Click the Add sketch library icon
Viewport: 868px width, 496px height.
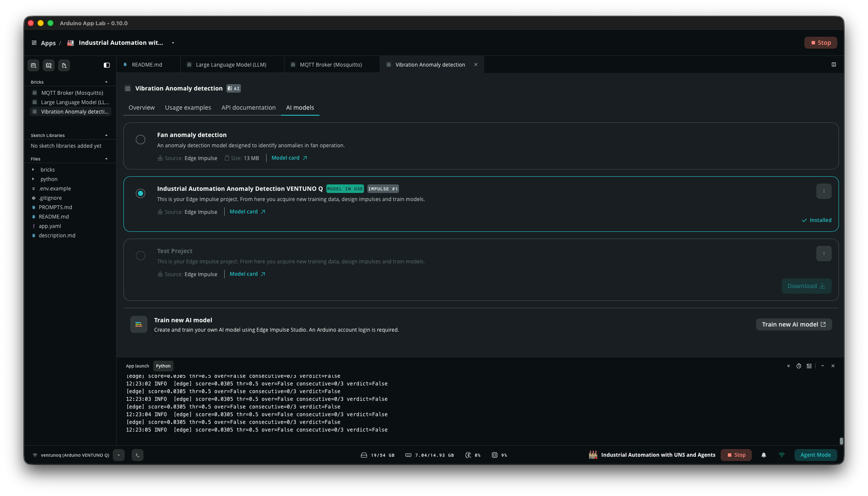tap(49, 65)
